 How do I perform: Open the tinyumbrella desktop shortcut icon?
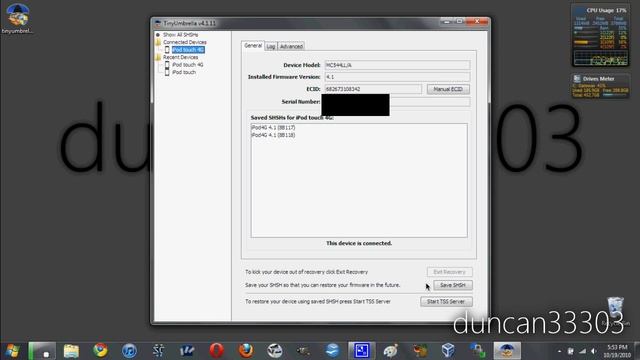(x=17, y=18)
